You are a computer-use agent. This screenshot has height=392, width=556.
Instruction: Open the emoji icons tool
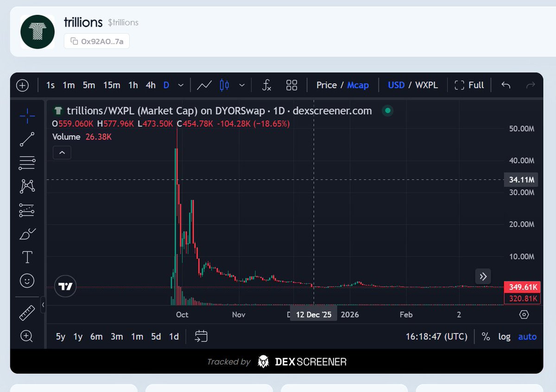(x=27, y=280)
